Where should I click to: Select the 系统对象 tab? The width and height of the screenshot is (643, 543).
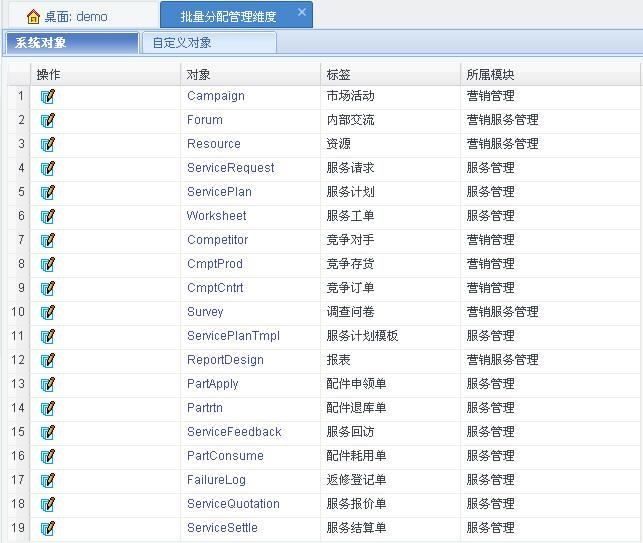(x=42, y=43)
